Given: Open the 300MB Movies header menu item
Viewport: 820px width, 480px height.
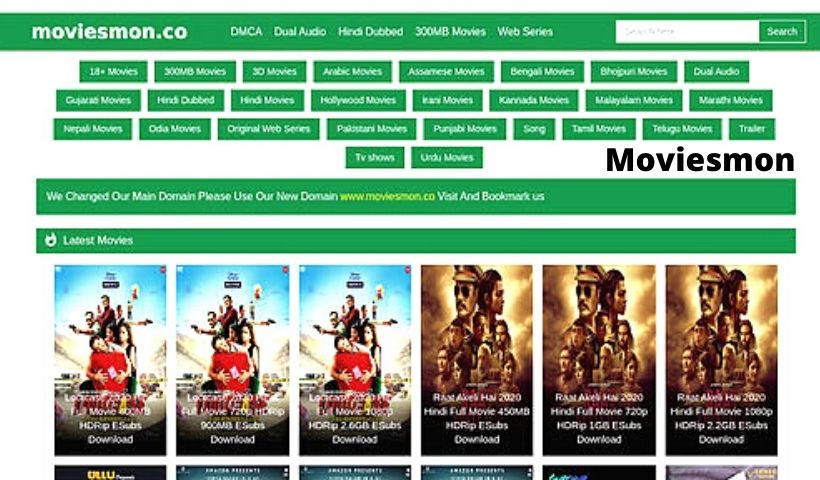Looking at the screenshot, I should [450, 31].
